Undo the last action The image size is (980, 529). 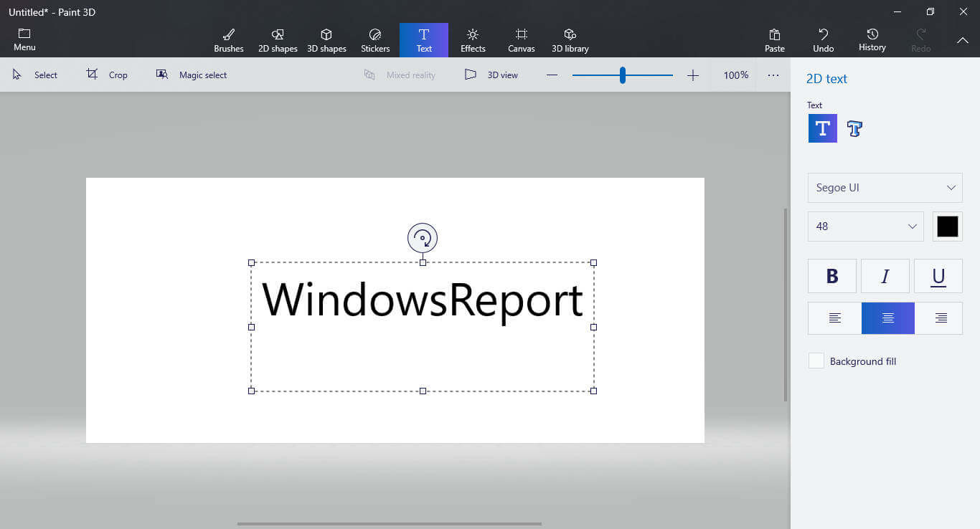(x=824, y=40)
